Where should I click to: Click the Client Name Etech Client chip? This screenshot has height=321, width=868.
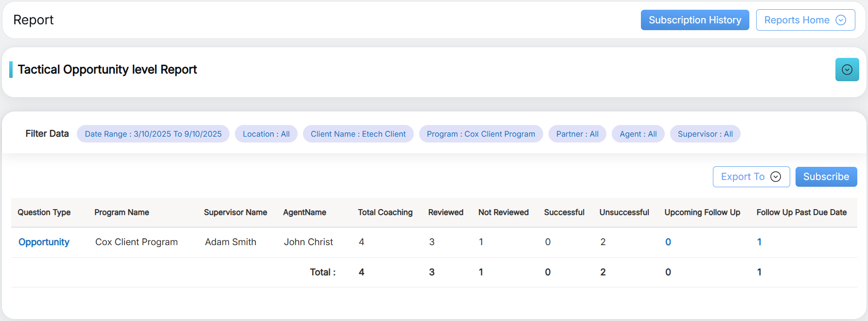(358, 134)
